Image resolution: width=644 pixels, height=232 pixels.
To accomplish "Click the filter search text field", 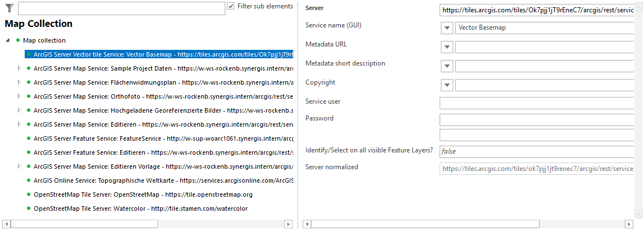I will pyautogui.click(x=121, y=8).
